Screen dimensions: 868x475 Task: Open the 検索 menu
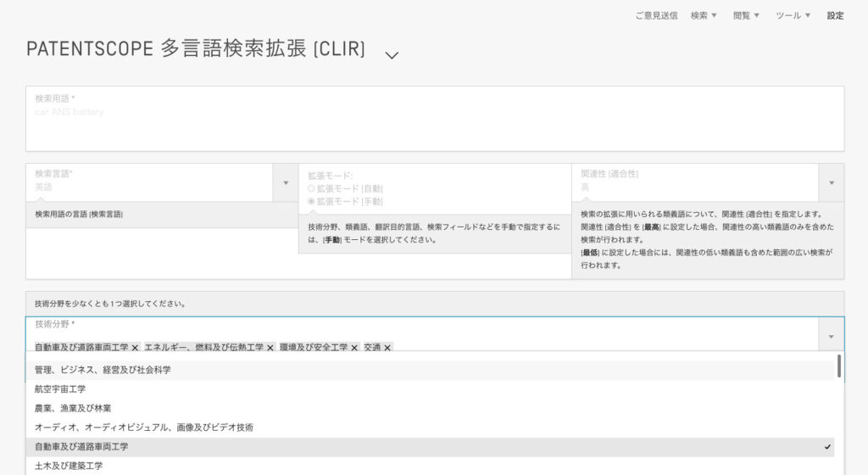pyautogui.click(x=704, y=15)
